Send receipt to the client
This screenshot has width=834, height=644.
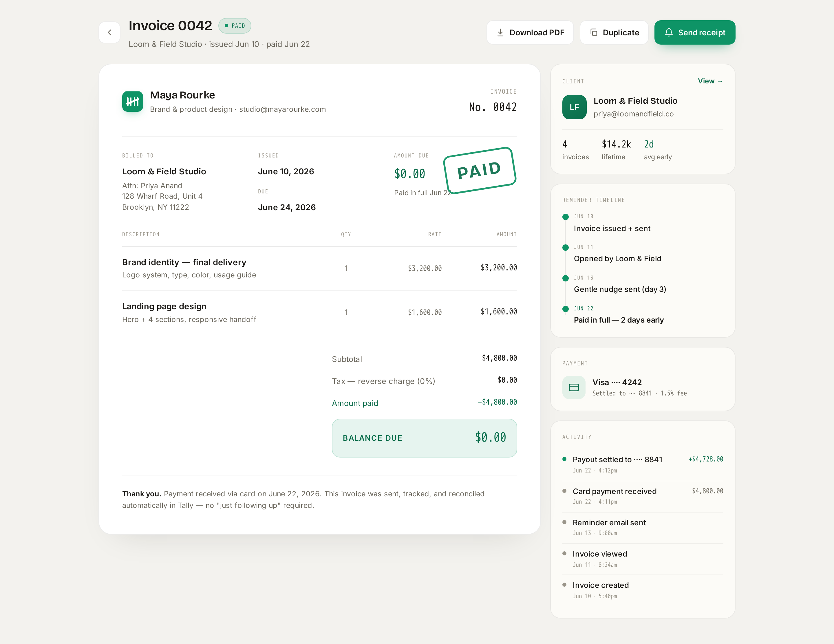pyautogui.click(x=695, y=32)
